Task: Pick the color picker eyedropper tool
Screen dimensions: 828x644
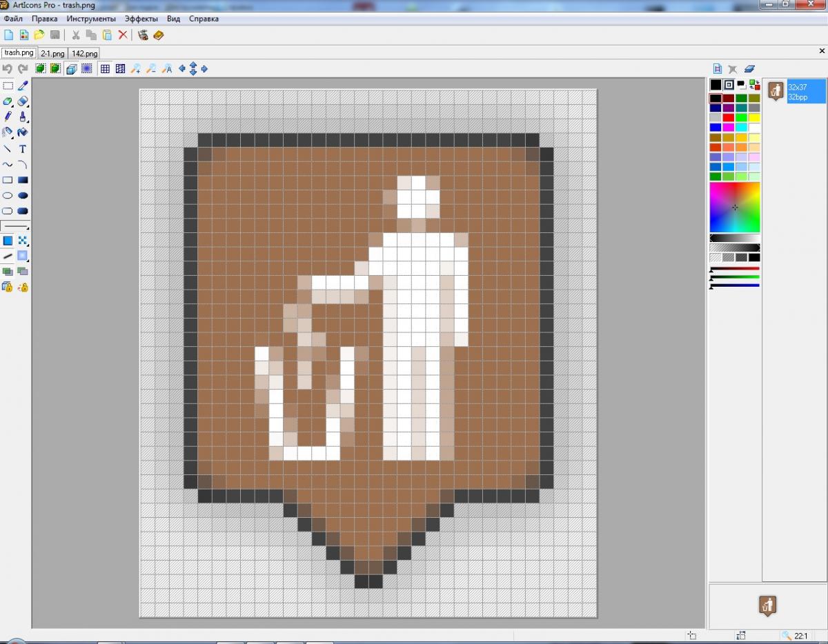Action: tap(23, 86)
